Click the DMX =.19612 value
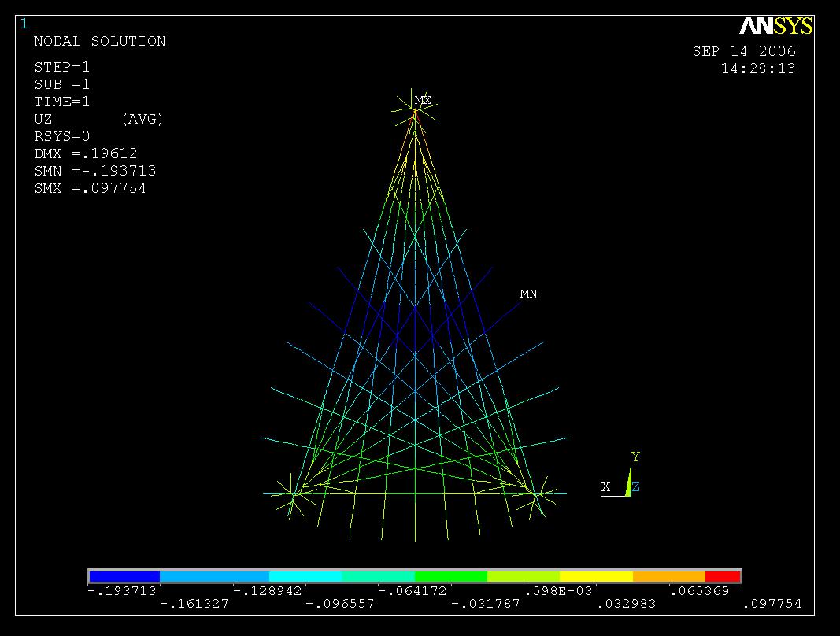The image size is (840, 636). [x=86, y=153]
